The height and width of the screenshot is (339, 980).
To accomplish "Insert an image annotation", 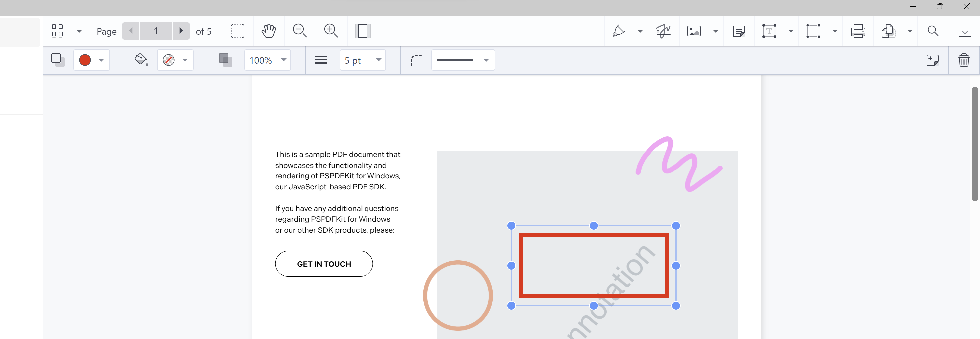I will coord(694,31).
